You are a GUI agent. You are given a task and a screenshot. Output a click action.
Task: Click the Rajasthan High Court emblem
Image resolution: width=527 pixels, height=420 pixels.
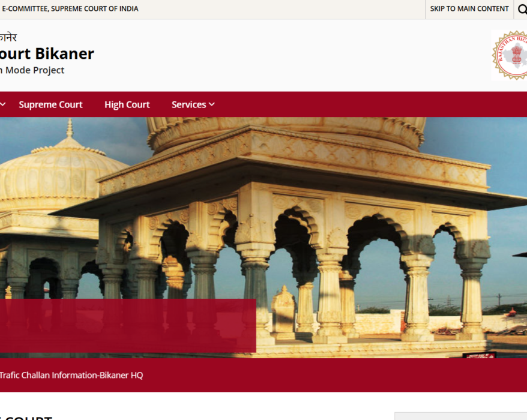[510, 55]
